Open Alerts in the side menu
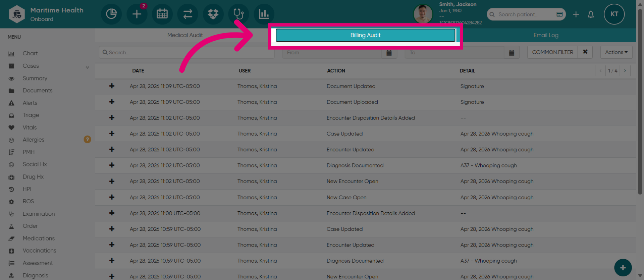Screen dimensions: 644x280 click(30, 103)
